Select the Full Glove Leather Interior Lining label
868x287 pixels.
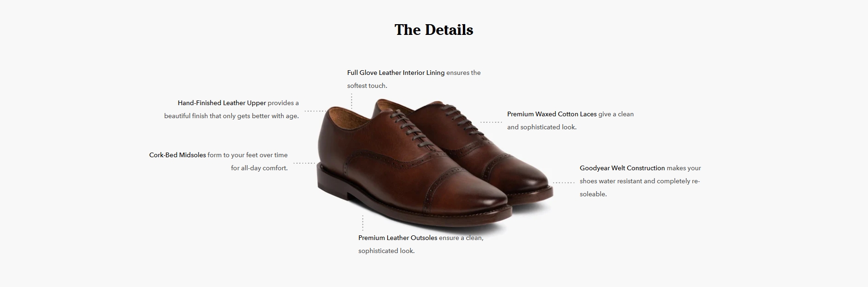pyautogui.click(x=396, y=73)
